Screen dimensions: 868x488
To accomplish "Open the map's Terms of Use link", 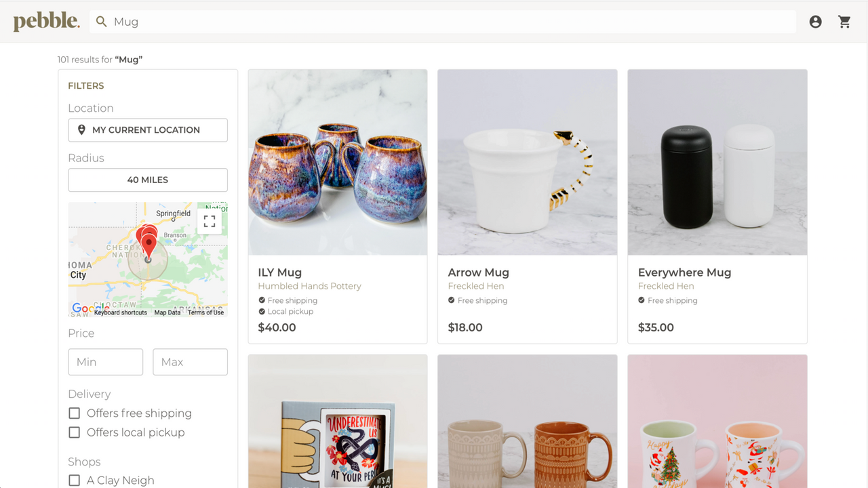I will (x=205, y=312).
